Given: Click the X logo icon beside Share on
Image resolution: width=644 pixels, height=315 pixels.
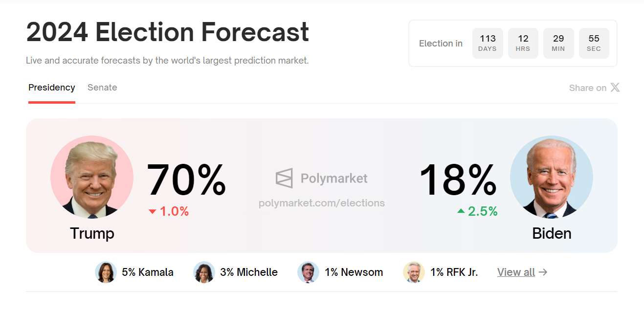Looking at the screenshot, I should tap(615, 88).
